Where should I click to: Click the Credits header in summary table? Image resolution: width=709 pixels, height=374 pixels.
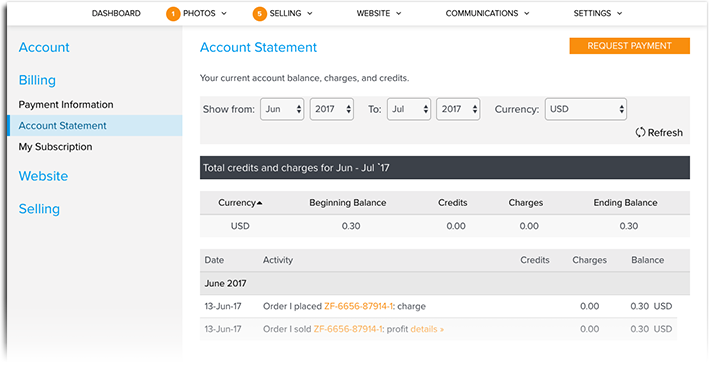coord(453,203)
